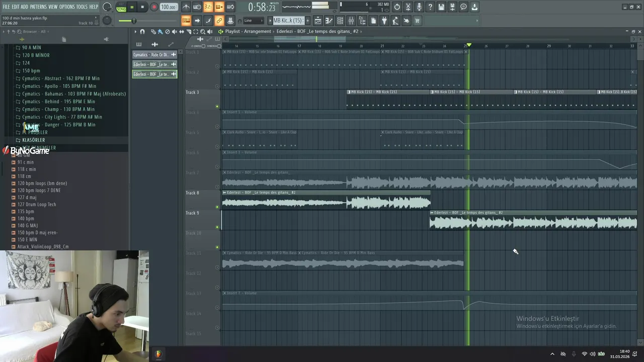This screenshot has height=362, width=644.
Task: Expand the 127 Drum Loop Tech folder
Action: (x=37, y=205)
